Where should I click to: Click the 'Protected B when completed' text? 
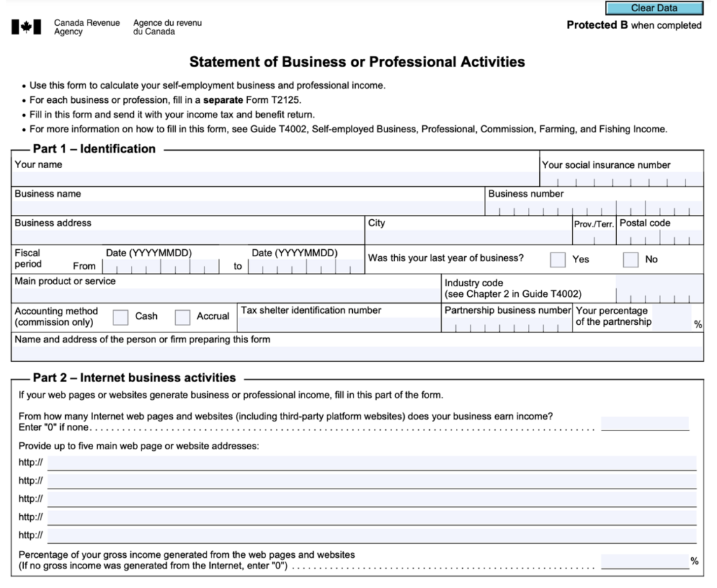pos(634,25)
